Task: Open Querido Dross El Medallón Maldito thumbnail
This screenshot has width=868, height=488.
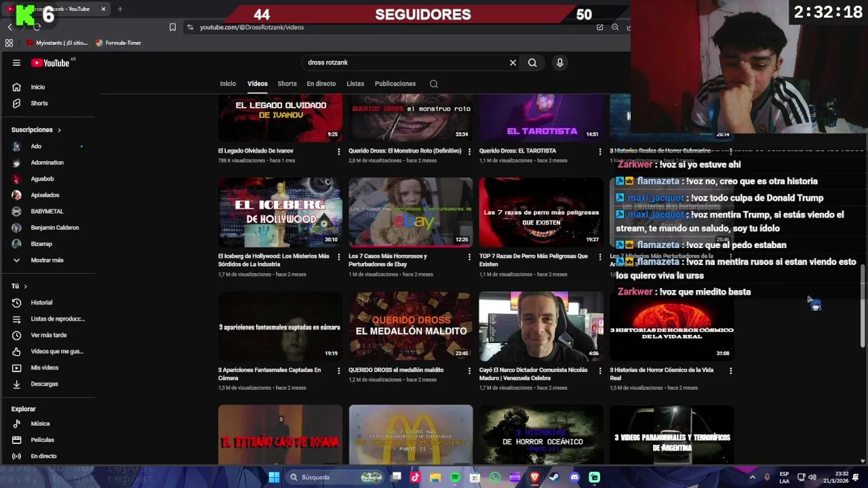Action: (x=410, y=326)
